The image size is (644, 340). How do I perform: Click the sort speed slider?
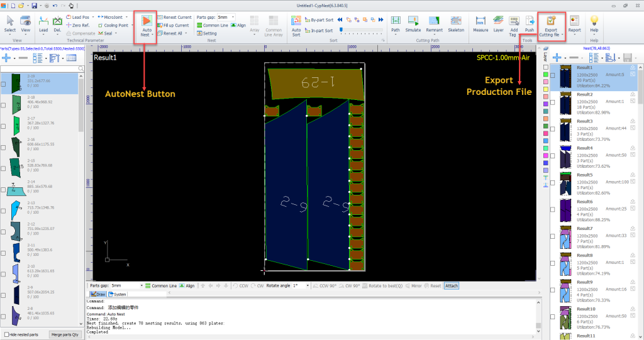point(362,30)
